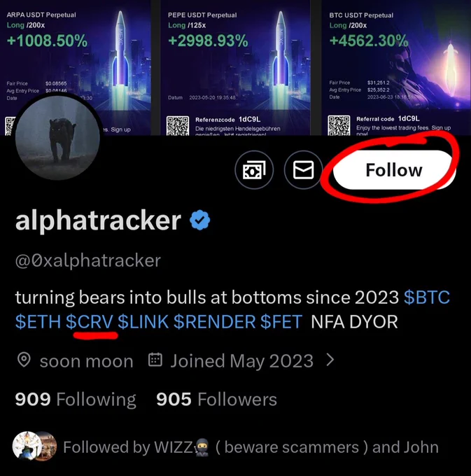This screenshot has width=471, height=476.
Task: Click the blue verified badge
Action: 199,220
